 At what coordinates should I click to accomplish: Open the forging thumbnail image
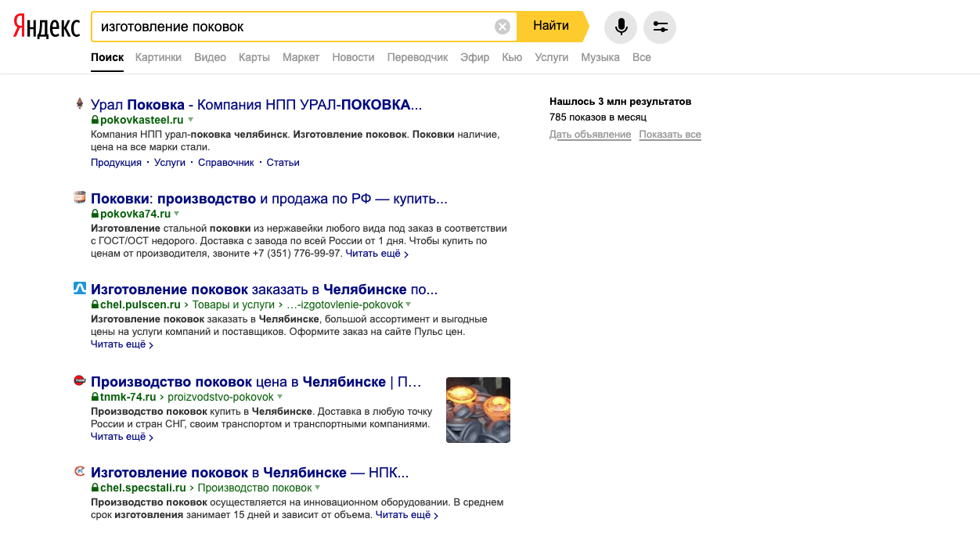(x=478, y=410)
